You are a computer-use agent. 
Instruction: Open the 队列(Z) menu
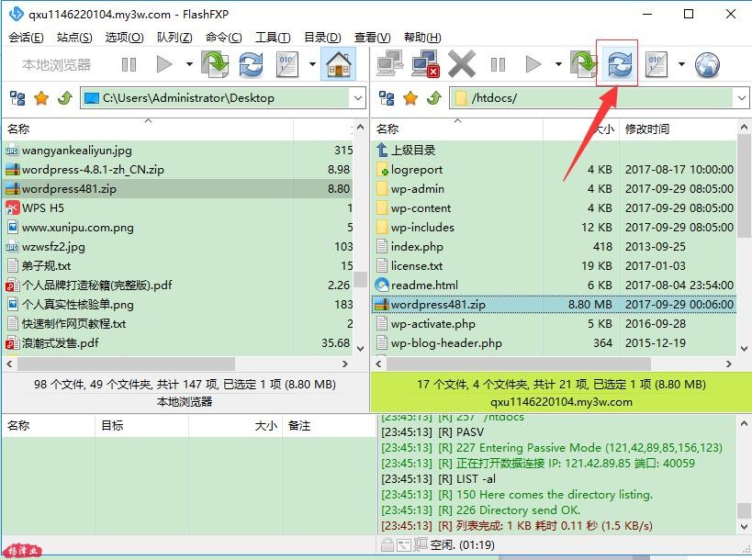pyautogui.click(x=174, y=38)
